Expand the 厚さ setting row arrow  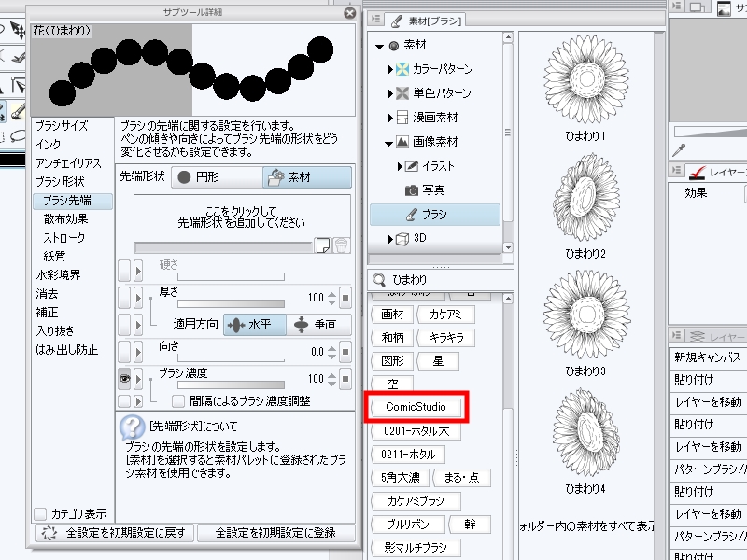point(138,298)
